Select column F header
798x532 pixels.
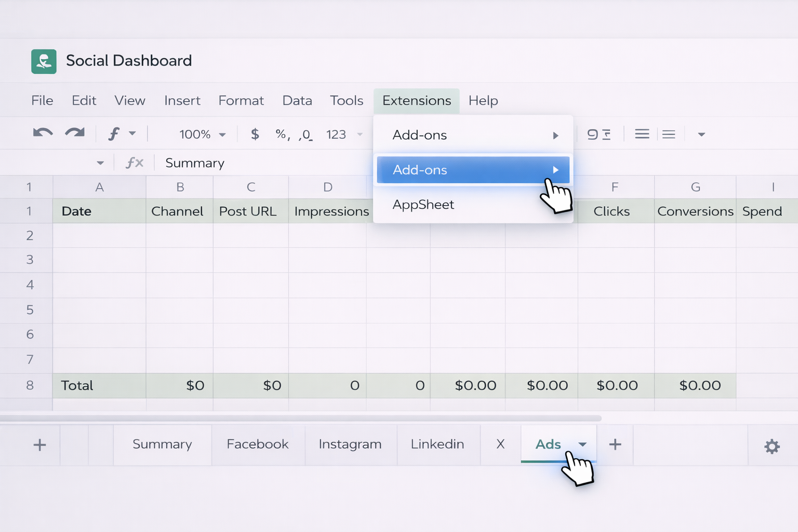(x=616, y=187)
